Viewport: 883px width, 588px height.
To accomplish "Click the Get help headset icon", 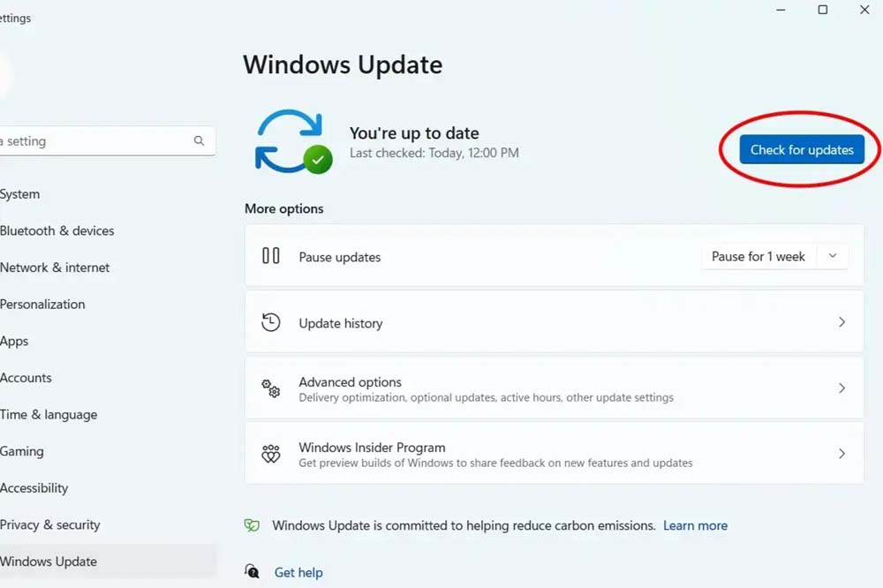I will pos(253,571).
